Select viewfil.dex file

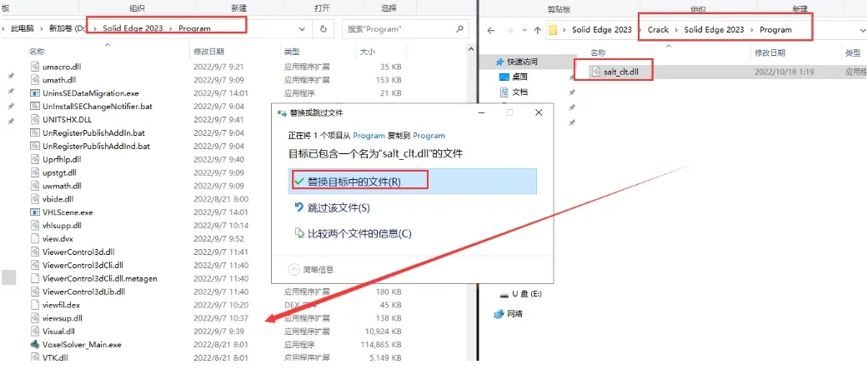click(x=61, y=305)
